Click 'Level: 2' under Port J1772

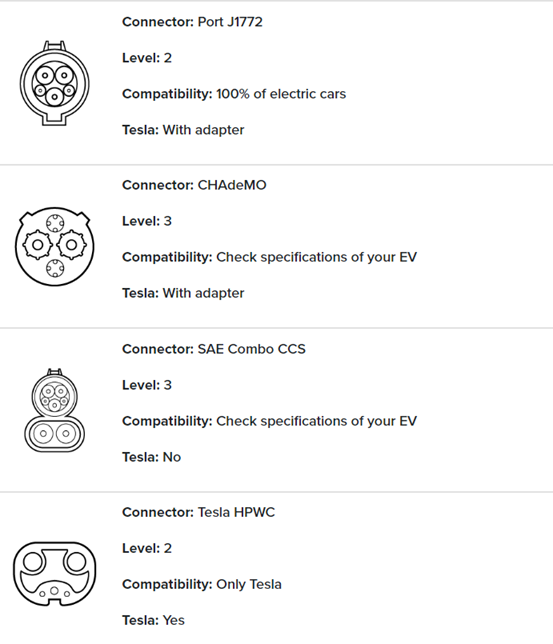point(147,58)
